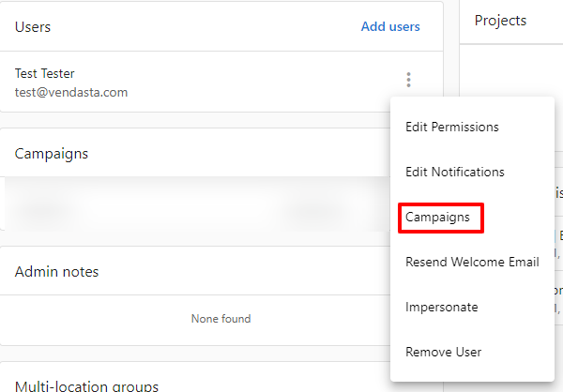This screenshot has width=563, height=392.
Task: Click the test@vendasta.com email address
Action: [71, 93]
